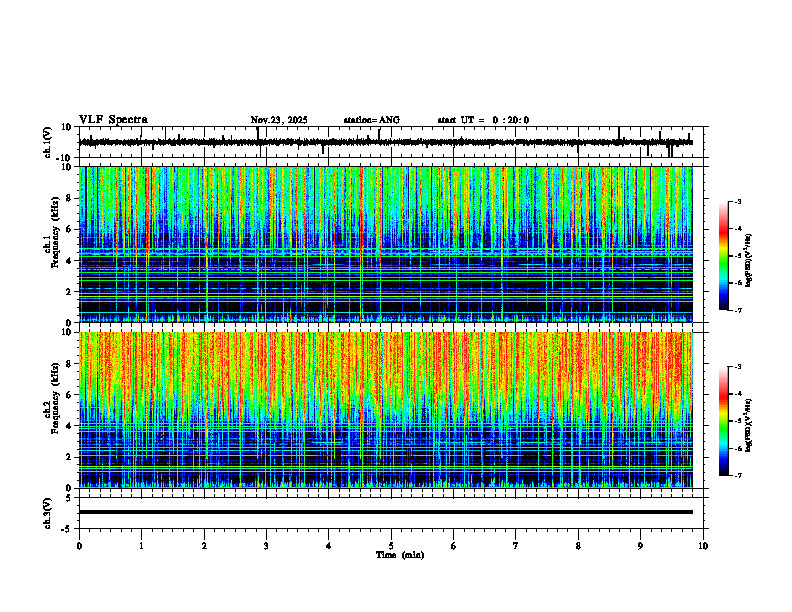Click time axis tick label "10"
The width and height of the screenshot is (792, 612).
(703, 546)
